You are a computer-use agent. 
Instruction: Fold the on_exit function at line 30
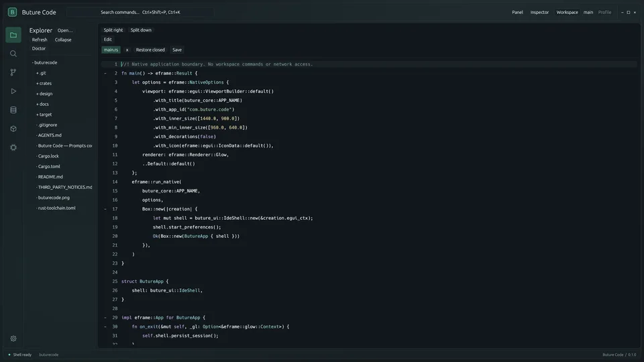click(x=105, y=326)
